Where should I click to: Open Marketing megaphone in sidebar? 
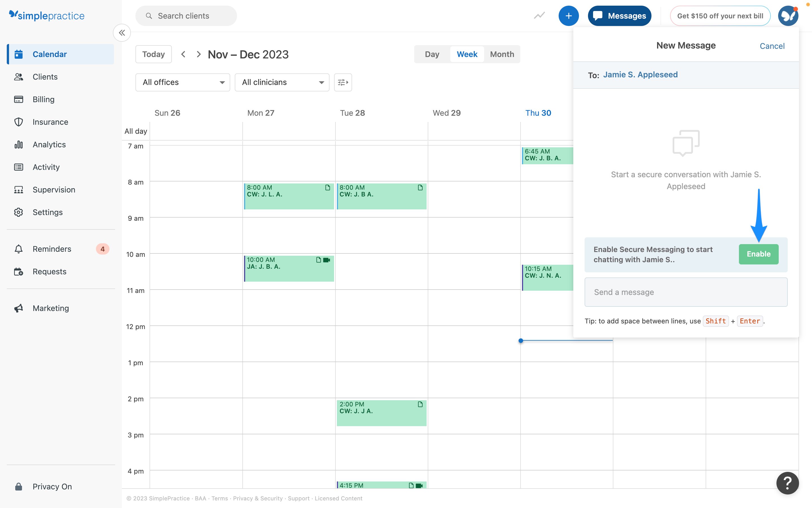[51, 308]
